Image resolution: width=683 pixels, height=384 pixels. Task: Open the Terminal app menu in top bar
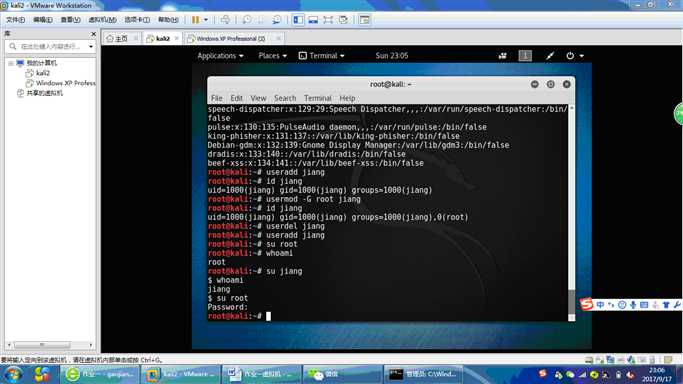pyautogui.click(x=321, y=56)
